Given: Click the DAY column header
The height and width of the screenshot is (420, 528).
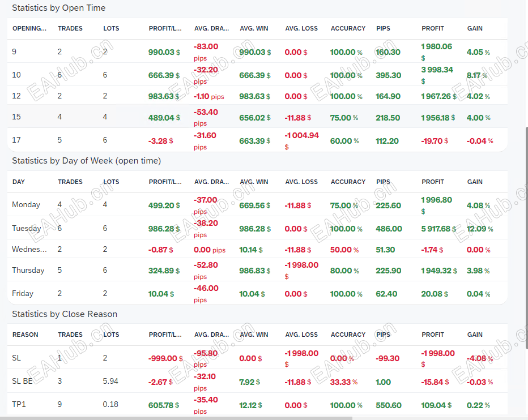Looking at the screenshot, I should tap(19, 182).
